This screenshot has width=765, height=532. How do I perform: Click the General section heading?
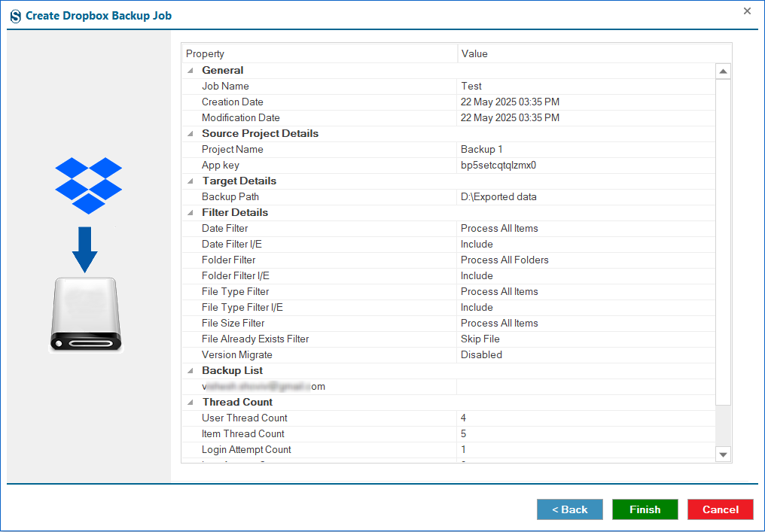pyautogui.click(x=222, y=70)
